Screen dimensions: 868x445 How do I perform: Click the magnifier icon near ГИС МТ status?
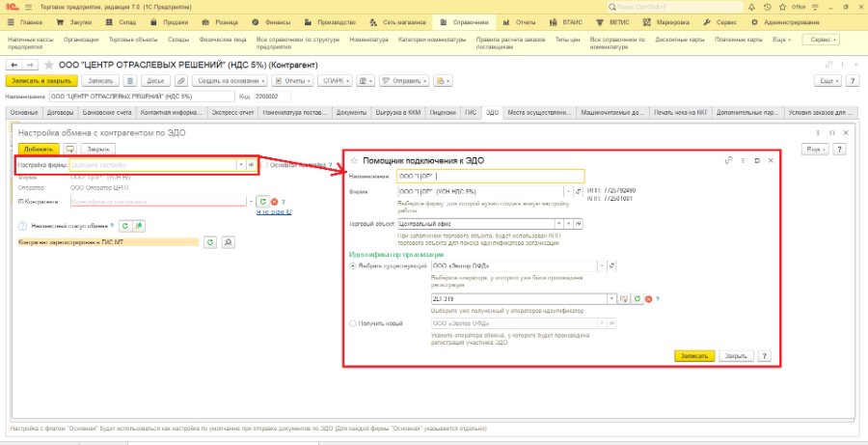(x=228, y=242)
